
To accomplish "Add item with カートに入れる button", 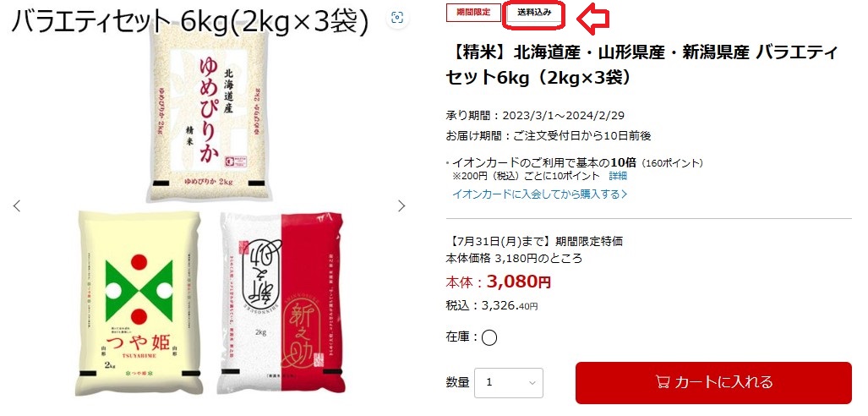I will pyautogui.click(x=713, y=383).
